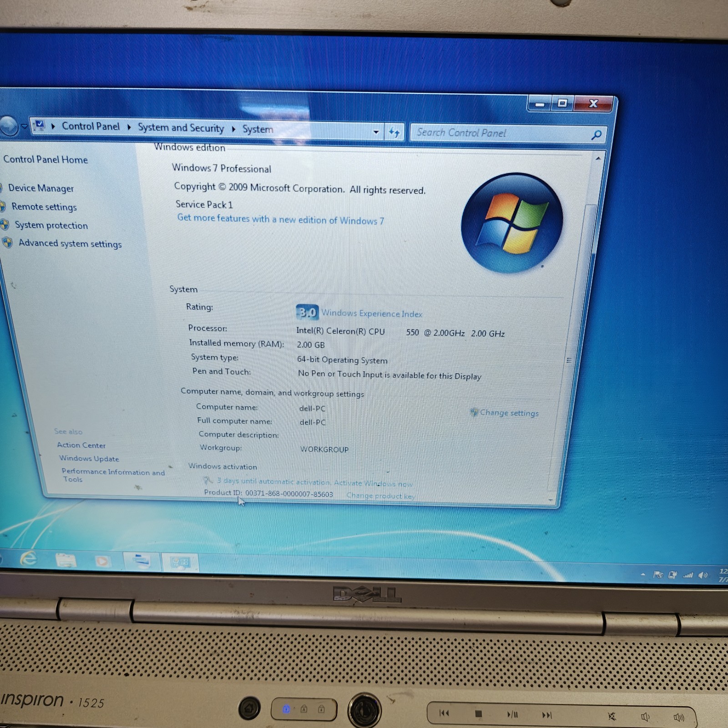Click the network signal tray icon
The height and width of the screenshot is (728, 728).
[x=688, y=575]
